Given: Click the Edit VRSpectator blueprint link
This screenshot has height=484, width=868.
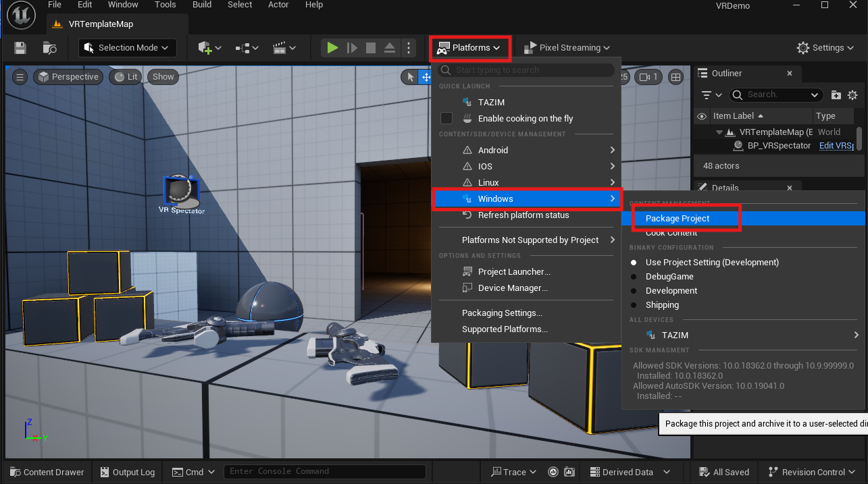Looking at the screenshot, I should click(836, 146).
